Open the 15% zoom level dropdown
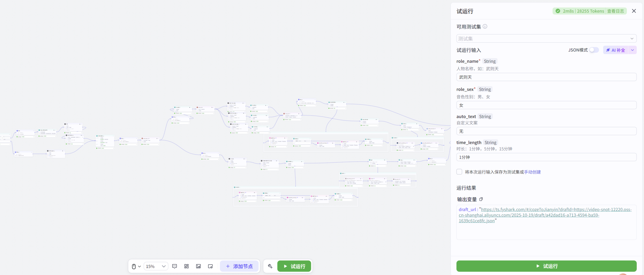644x275 pixels. tap(156, 266)
